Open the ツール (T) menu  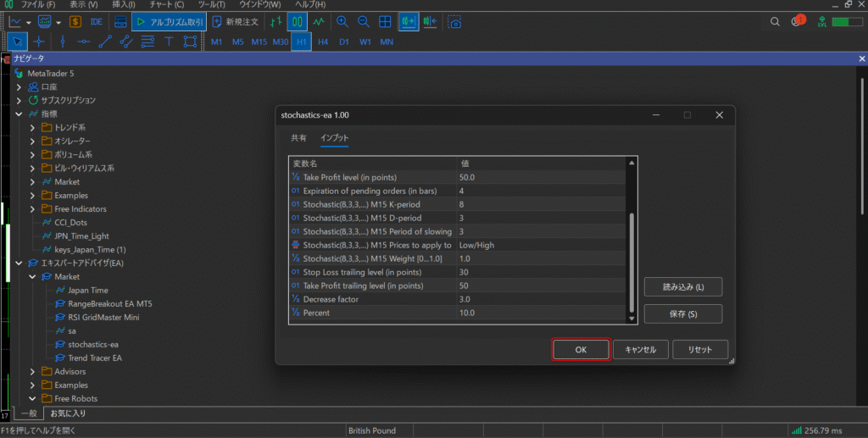click(x=211, y=4)
